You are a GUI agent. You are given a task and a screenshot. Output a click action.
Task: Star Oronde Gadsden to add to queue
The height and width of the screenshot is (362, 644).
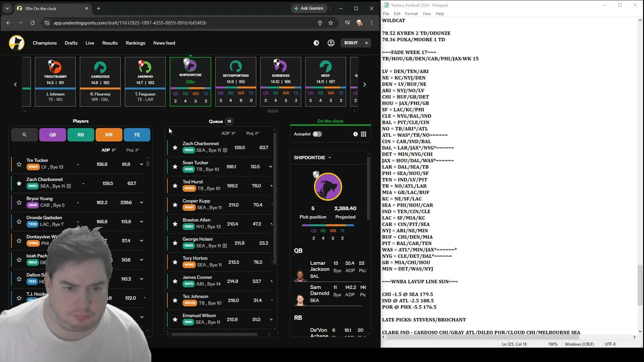(x=19, y=221)
